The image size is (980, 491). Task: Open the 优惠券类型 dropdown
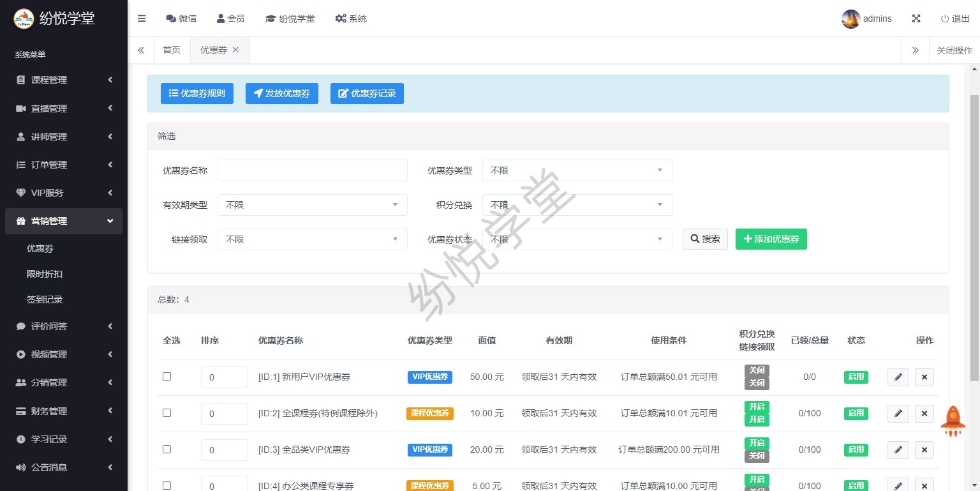point(577,170)
